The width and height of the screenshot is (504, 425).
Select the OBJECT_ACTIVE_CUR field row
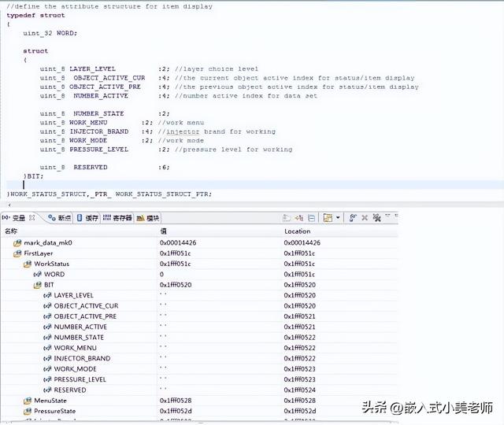[x=199, y=305]
